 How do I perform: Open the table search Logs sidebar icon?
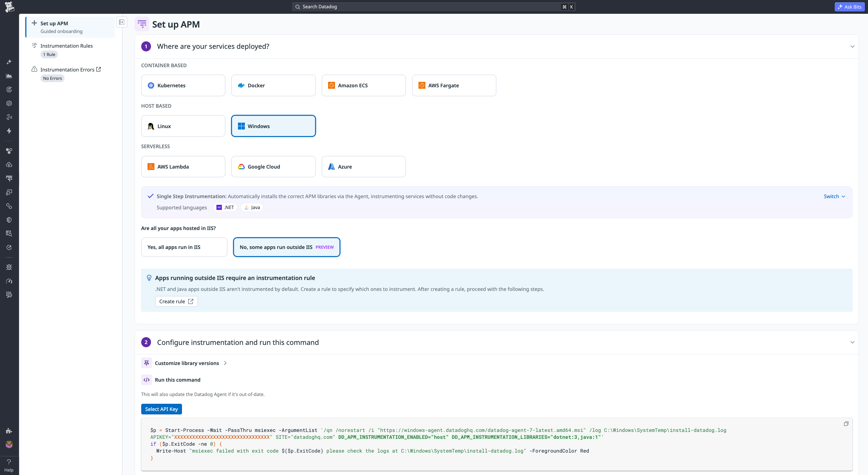pos(9,234)
